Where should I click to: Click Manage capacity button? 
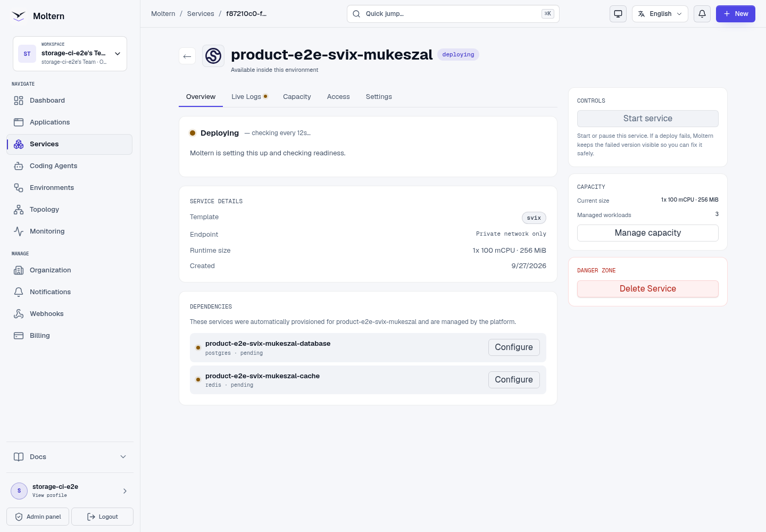coord(647,233)
